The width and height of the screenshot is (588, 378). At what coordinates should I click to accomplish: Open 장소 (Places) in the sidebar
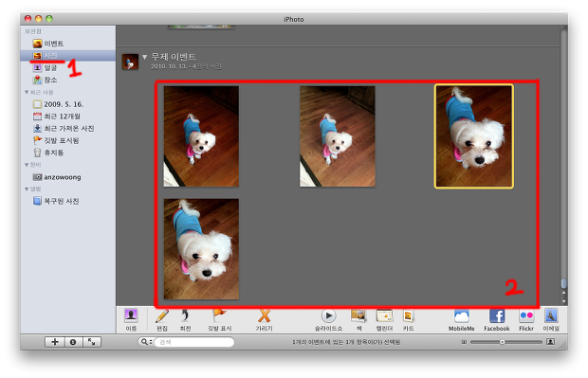(x=45, y=80)
